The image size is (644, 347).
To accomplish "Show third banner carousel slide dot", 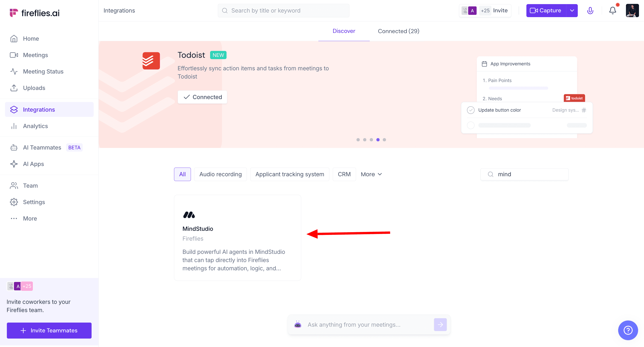I will pos(371,140).
